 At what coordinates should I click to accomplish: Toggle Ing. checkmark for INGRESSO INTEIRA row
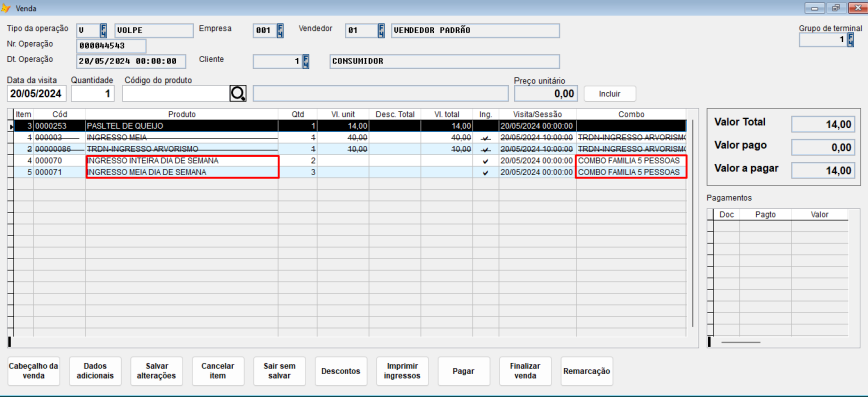(x=485, y=161)
